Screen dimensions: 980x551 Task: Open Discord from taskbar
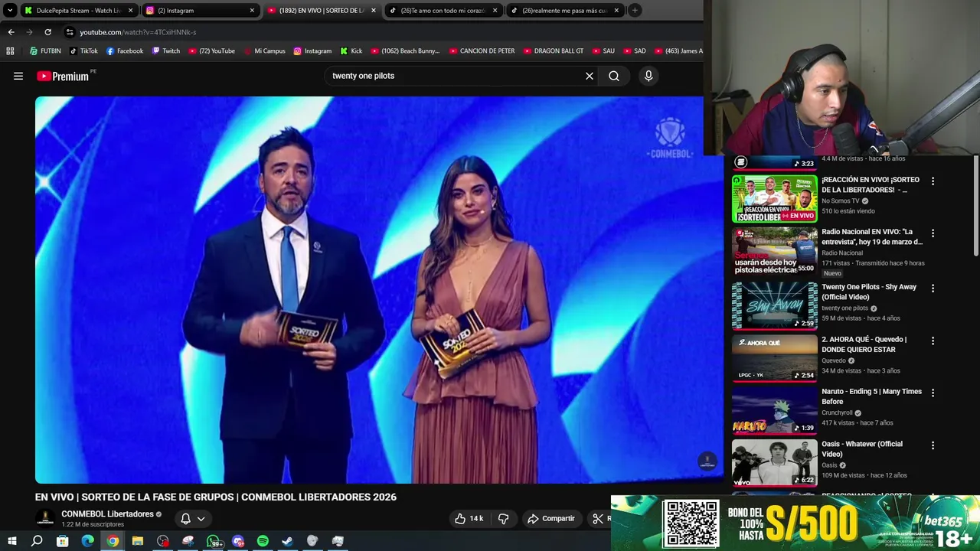click(237, 541)
